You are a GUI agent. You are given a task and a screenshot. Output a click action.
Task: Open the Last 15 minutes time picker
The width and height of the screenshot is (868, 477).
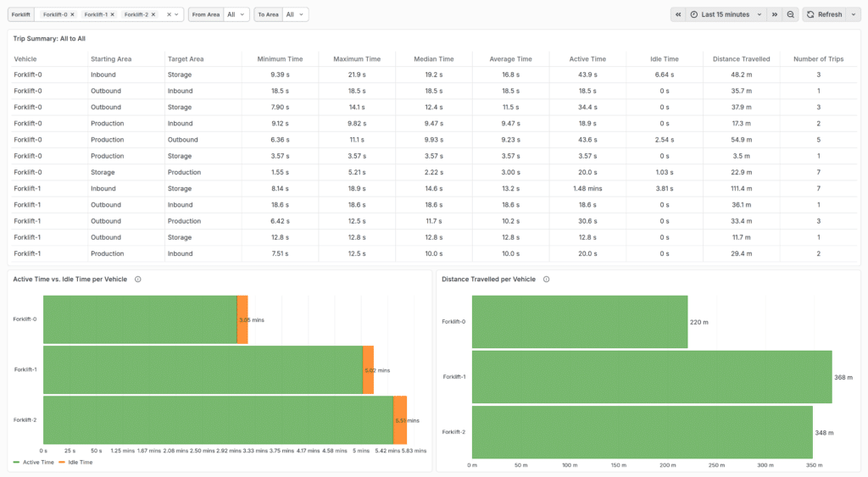tap(726, 14)
